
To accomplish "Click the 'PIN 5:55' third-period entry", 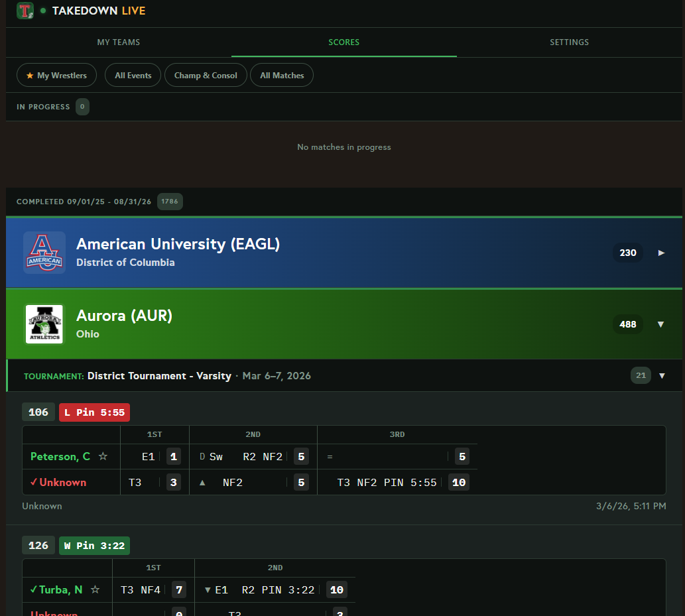I will click(x=410, y=482).
